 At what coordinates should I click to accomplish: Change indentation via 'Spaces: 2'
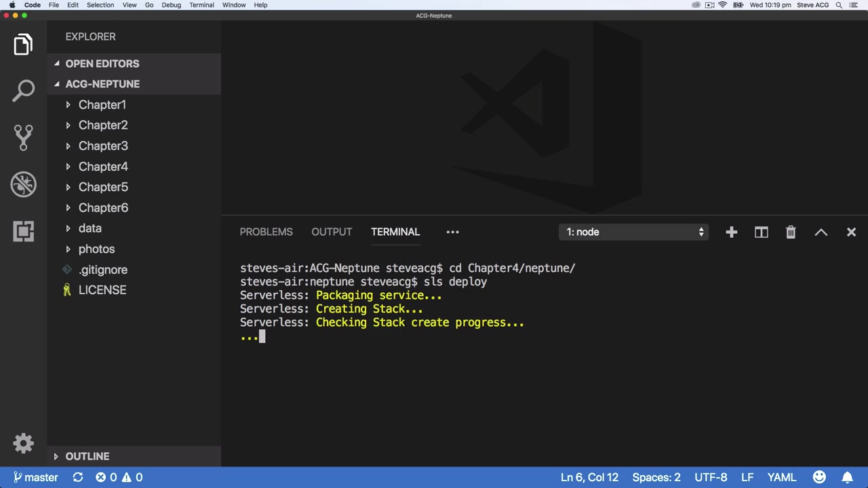pyautogui.click(x=656, y=477)
